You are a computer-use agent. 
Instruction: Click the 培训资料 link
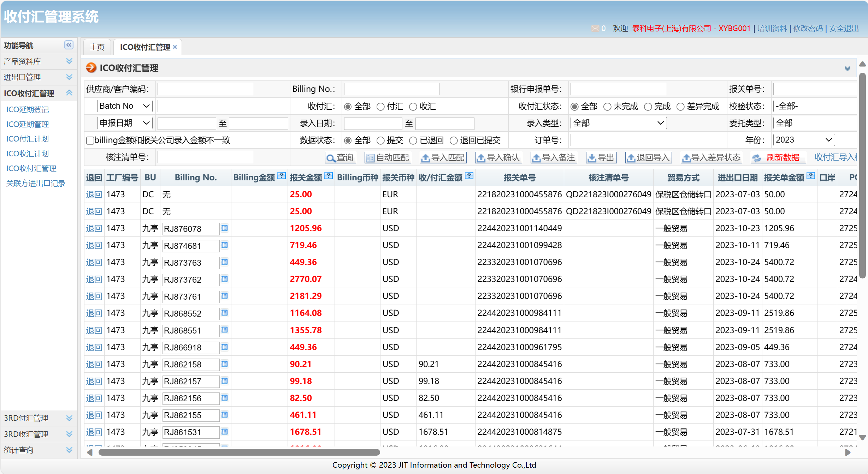[x=772, y=28]
